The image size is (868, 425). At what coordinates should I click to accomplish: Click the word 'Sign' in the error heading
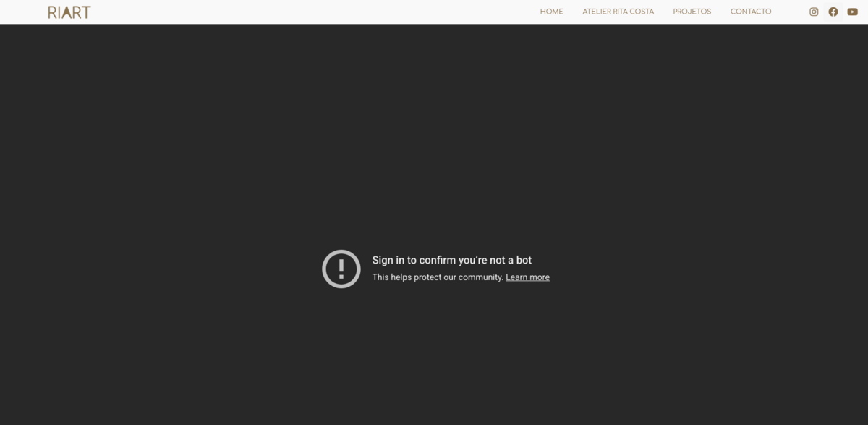coord(383,260)
